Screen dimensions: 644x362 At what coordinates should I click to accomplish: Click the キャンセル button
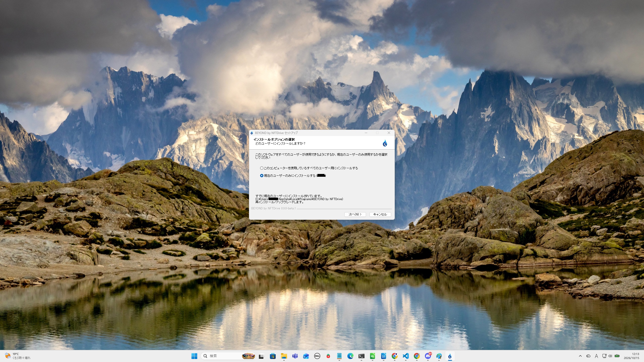pyautogui.click(x=380, y=214)
